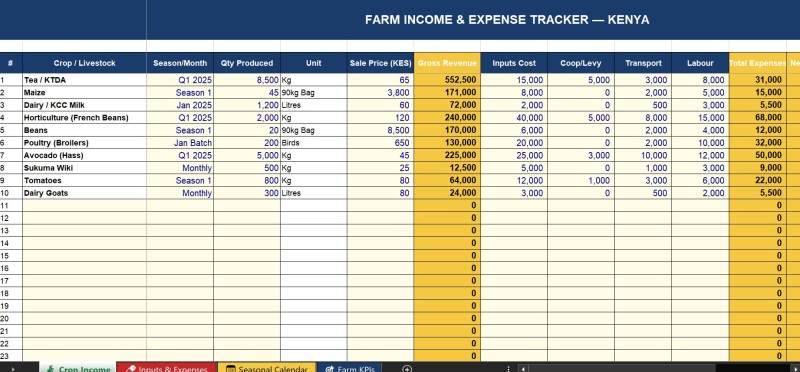Select the Sale Price (KES) header

[x=381, y=63]
